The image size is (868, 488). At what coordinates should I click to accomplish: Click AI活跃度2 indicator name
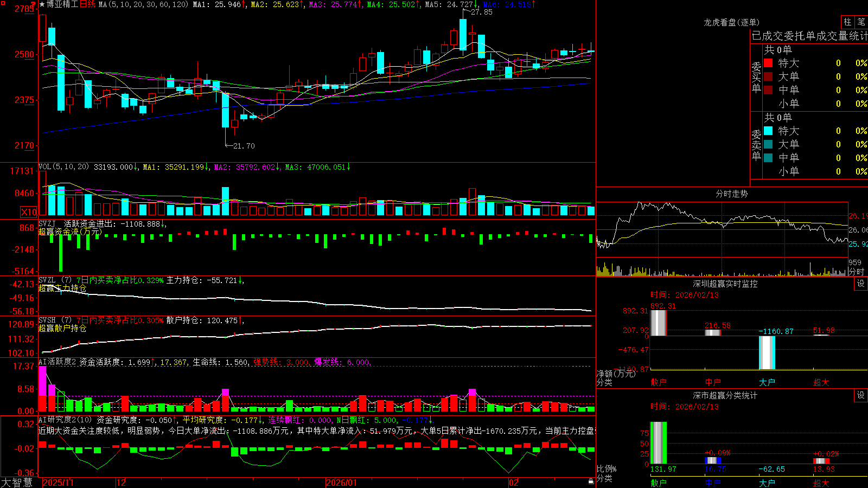(x=58, y=362)
